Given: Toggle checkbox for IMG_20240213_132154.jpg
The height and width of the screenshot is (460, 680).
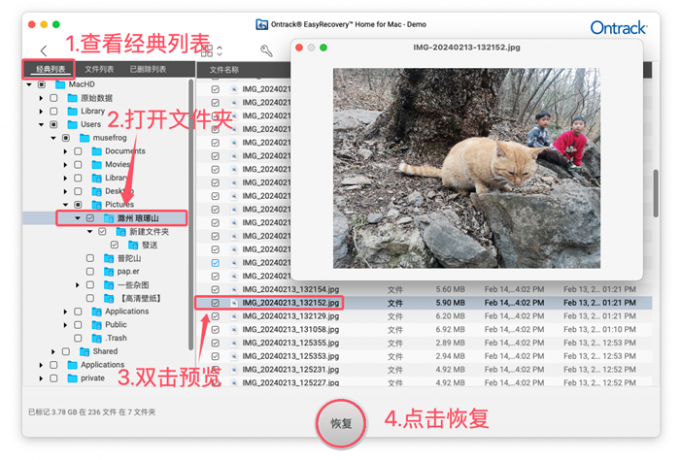Looking at the screenshot, I should [215, 290].
